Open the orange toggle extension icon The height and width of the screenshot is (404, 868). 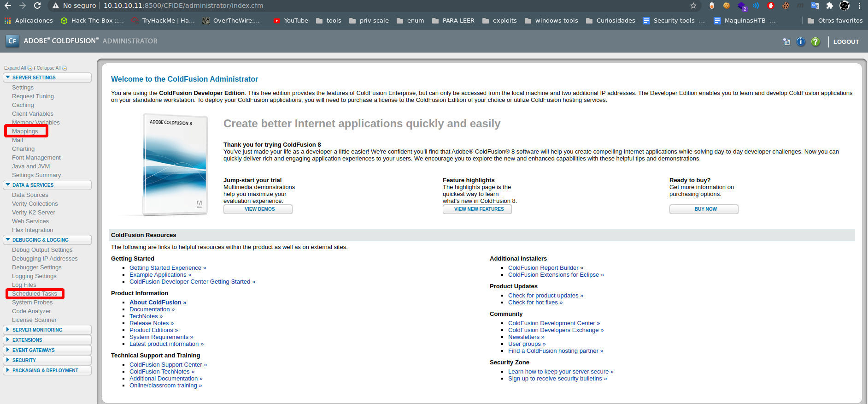pos(712,6)
